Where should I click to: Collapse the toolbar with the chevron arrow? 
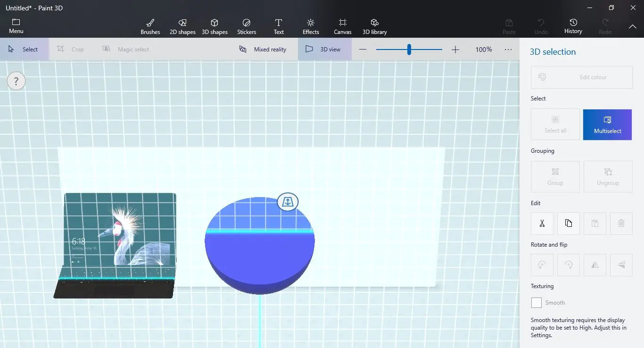633,26
